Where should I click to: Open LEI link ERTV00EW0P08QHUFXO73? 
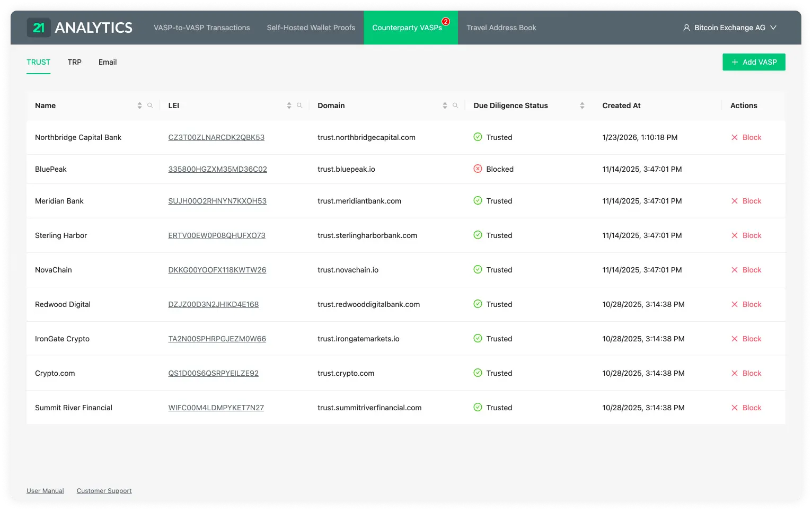[x=217, y=235]
